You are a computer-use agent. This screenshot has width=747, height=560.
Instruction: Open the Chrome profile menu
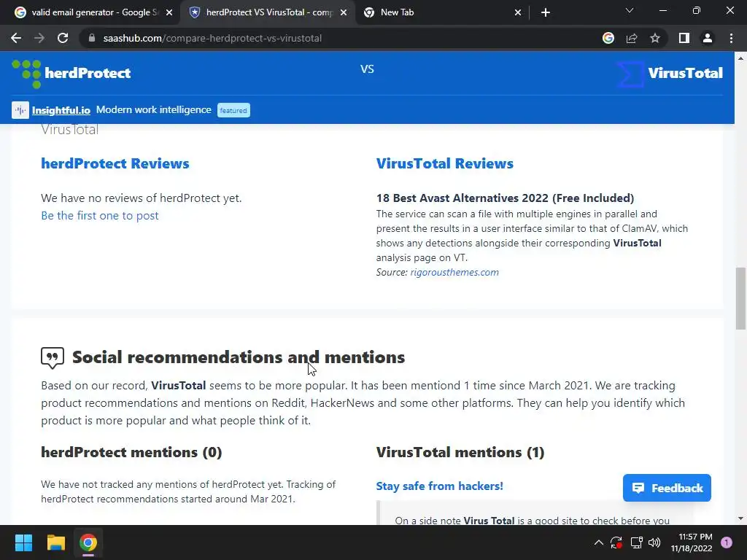coord(708,38)
